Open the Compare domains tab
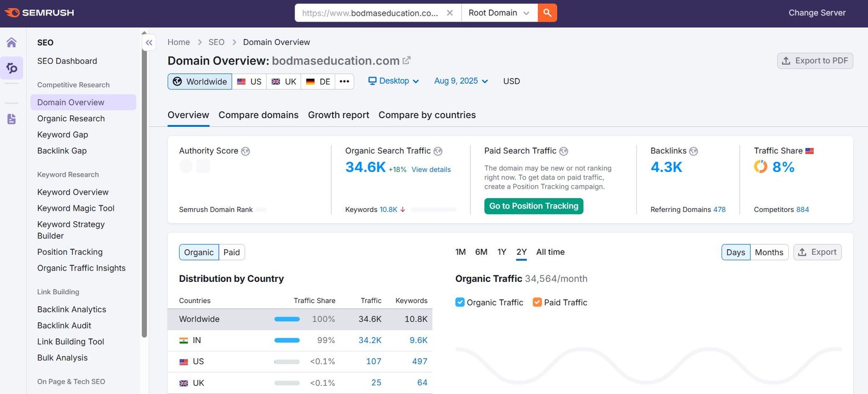Screen dimensions: 868x394 (258, 115)
